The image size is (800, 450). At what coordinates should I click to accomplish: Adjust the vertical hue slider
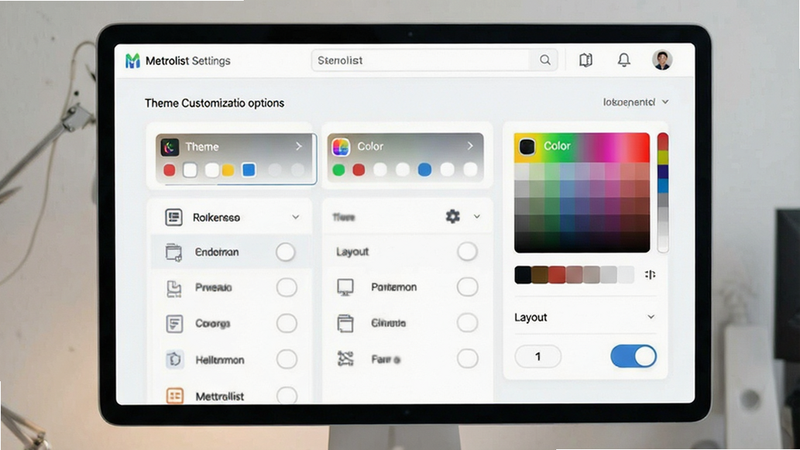pyautogui.click(x=663, y=192)
